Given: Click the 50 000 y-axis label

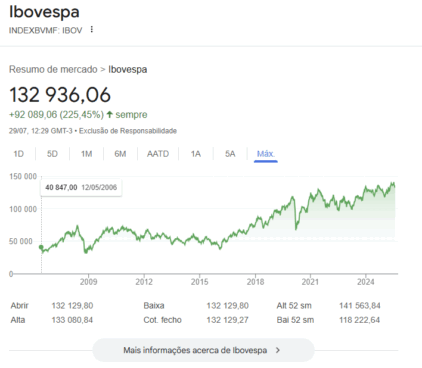Looking at the screenshot, I should tap(21, 241).
